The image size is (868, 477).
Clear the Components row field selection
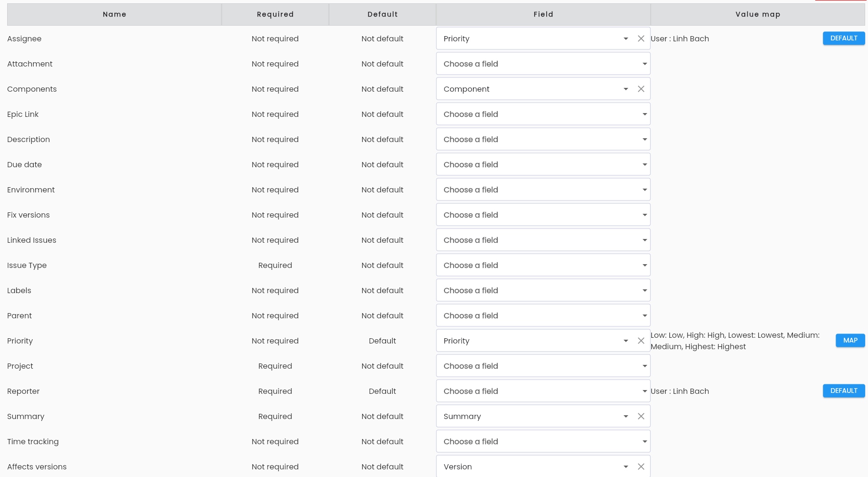point(641,89)
